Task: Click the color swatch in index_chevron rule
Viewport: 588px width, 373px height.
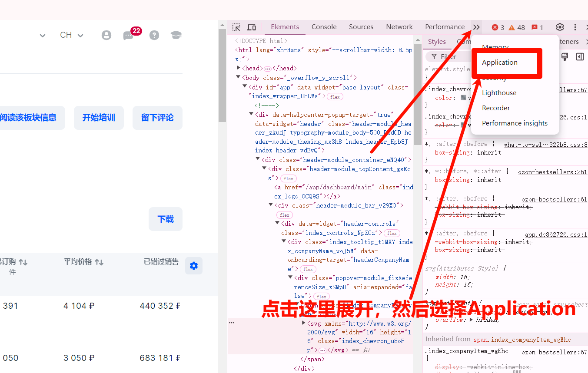Action: coord(464,98)
